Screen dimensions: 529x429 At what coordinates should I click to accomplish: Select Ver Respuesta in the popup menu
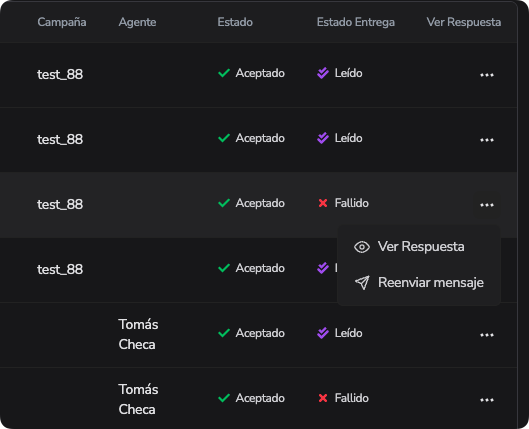point(419,247)
